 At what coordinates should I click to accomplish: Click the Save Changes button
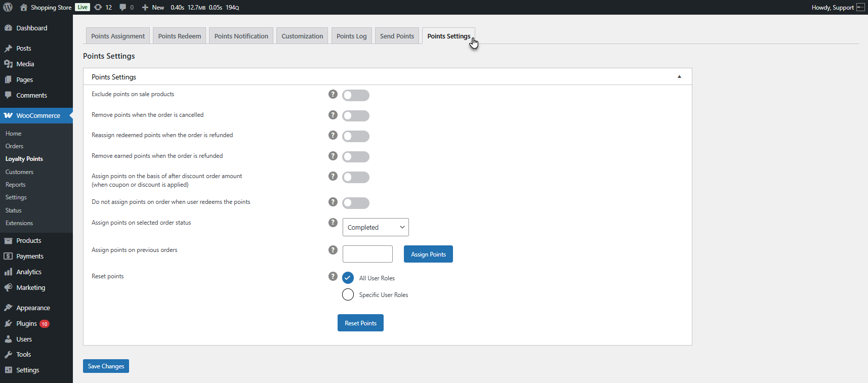[106, 366]
